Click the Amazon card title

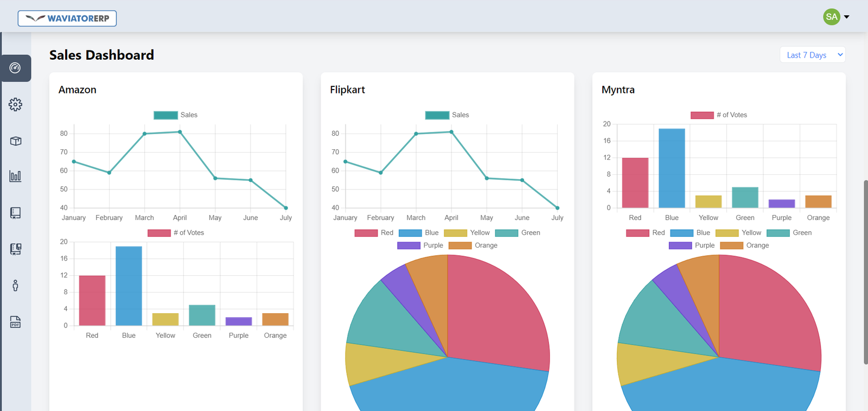point(78,90)
